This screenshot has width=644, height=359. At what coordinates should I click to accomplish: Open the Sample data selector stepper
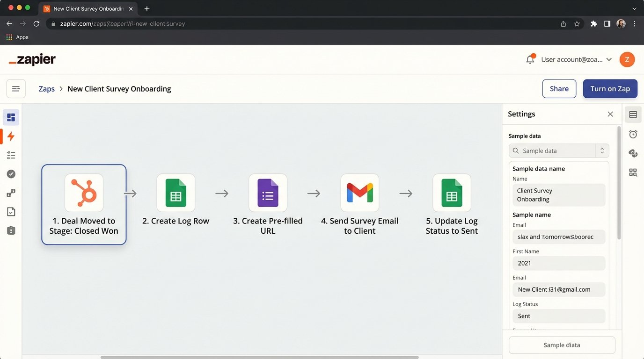(x=603, y=151)
